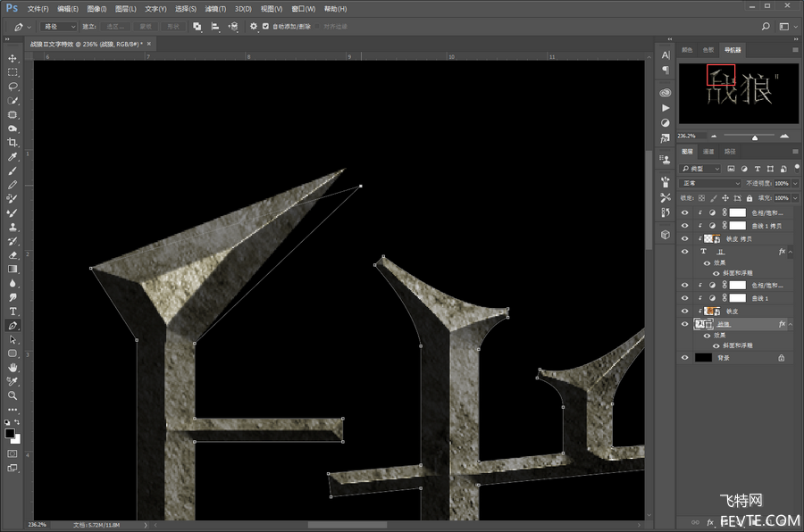Image resolution: width=804 pixels, height=532 pixels.
Task: Switch to 颜色 color tab
Action: pos(687,50)
